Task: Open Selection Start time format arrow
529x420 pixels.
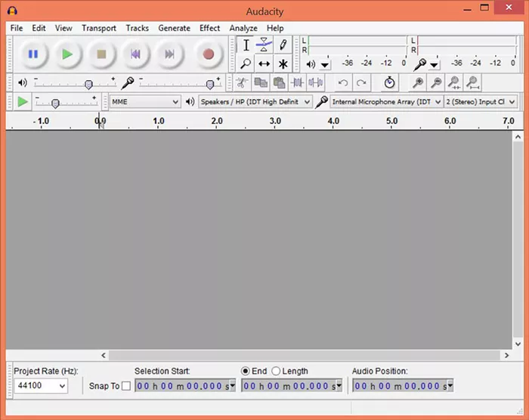Action: point(233,385)
